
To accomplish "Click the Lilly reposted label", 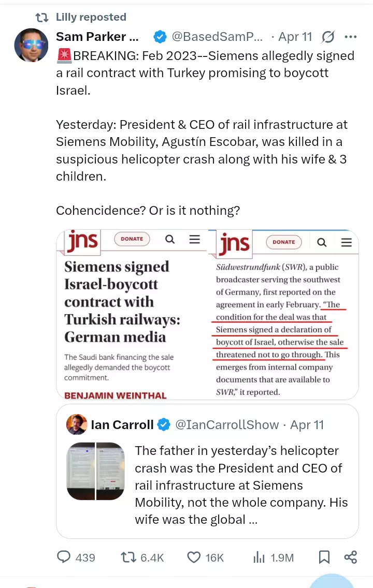I will [91, 17].
